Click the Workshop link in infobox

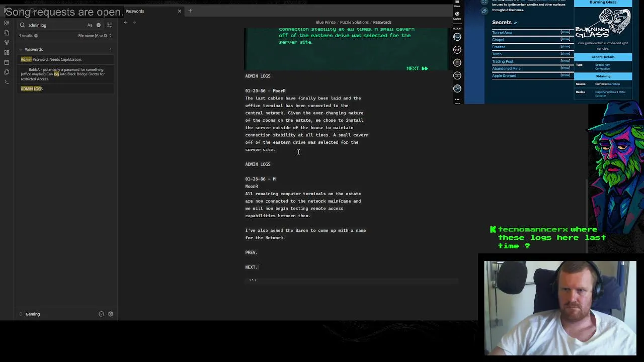614,84
